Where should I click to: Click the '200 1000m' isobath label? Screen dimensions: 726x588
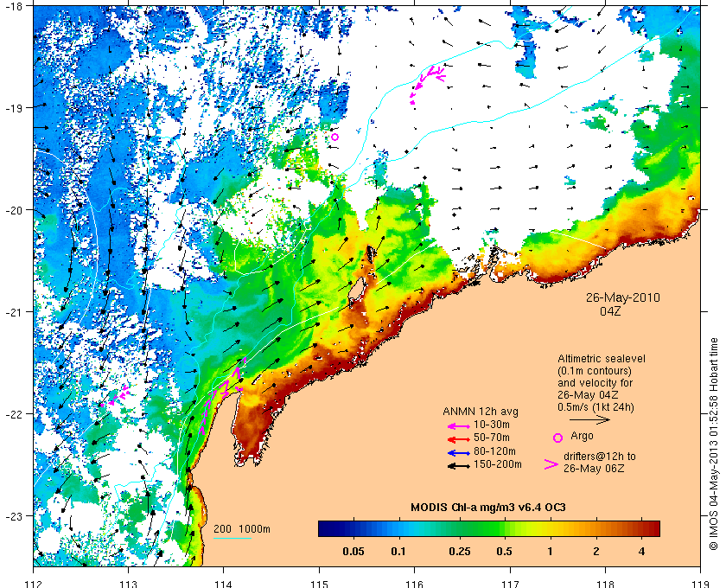coord(242,529)
